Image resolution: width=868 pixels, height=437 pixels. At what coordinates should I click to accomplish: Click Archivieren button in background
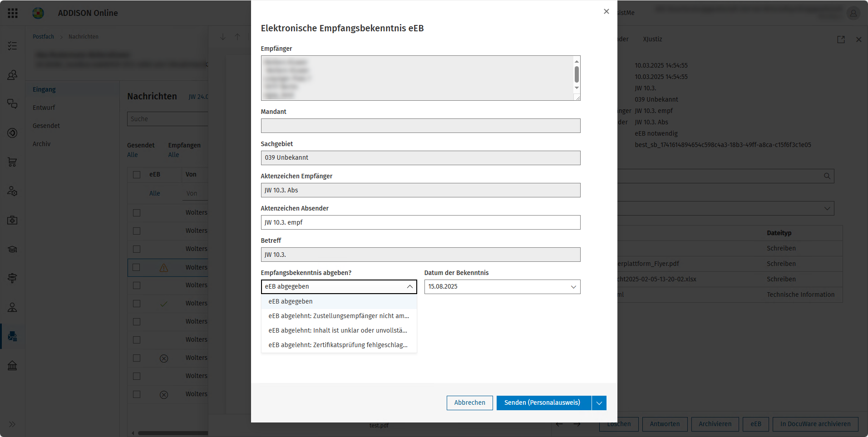[x=715, y=424]
